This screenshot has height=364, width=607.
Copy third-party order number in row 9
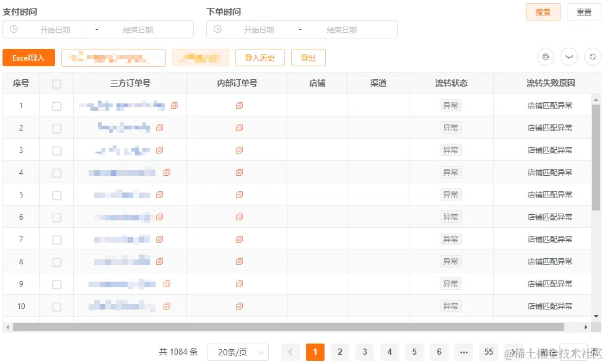pyautogui.click(x=167, y=284)
